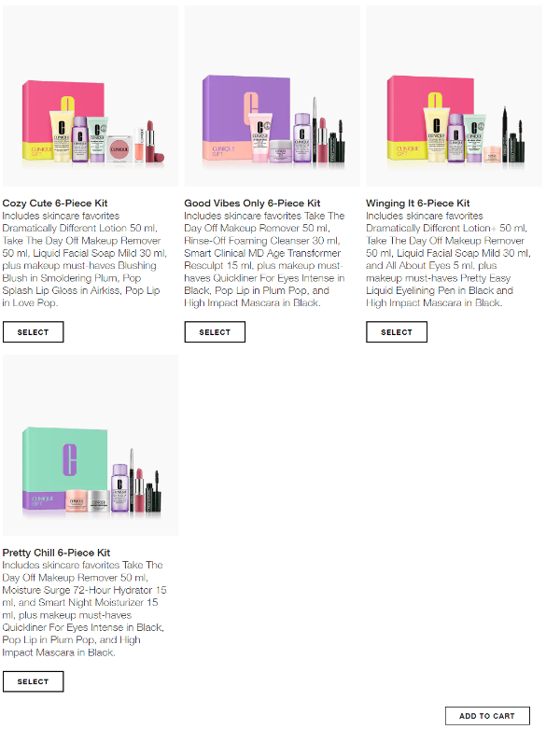Click the Add to Cart button
The height and width of the screenshot is (743, 560).
point(487,716)
